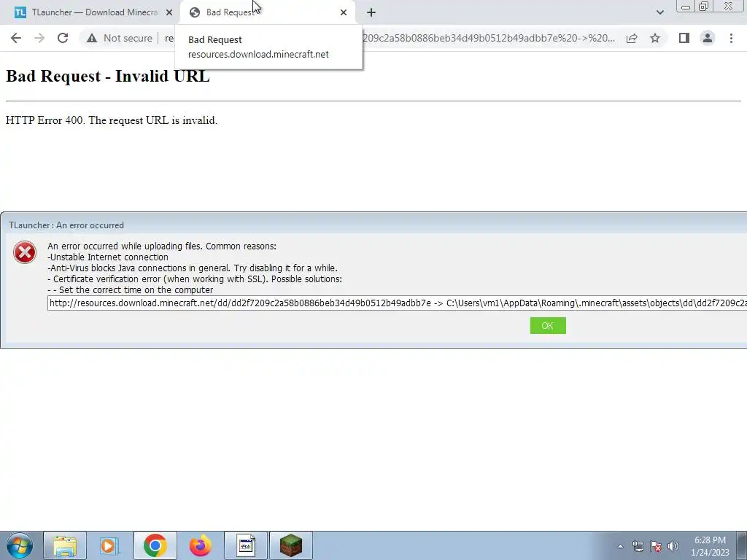Click resources.download.minecraft.net in the tab tooltip
The width and height of the screenshot is (747, 560).
[258, 54]
